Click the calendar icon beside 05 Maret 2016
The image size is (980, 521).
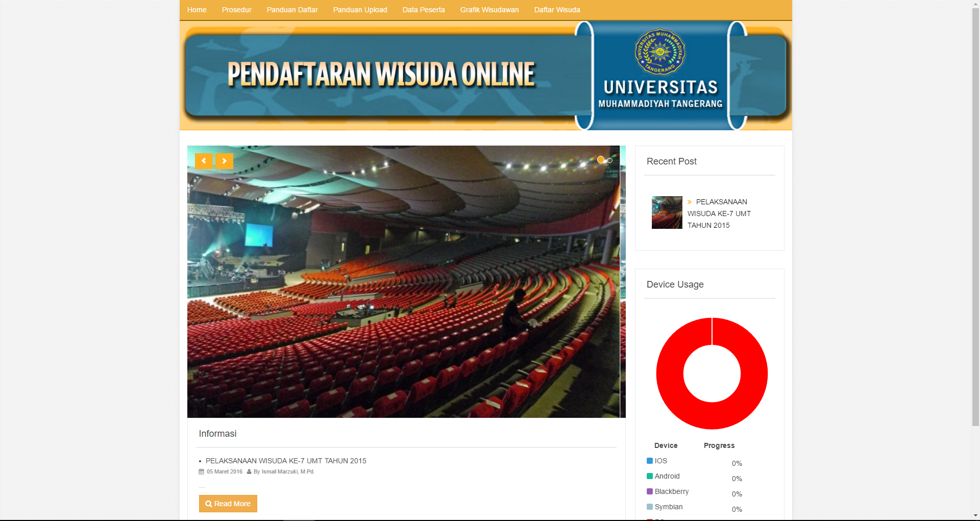(202, 472)
